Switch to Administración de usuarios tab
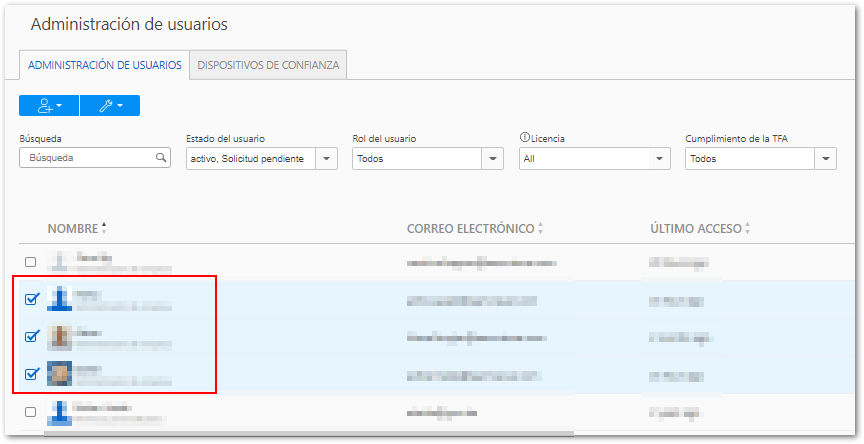 (105, 65)
